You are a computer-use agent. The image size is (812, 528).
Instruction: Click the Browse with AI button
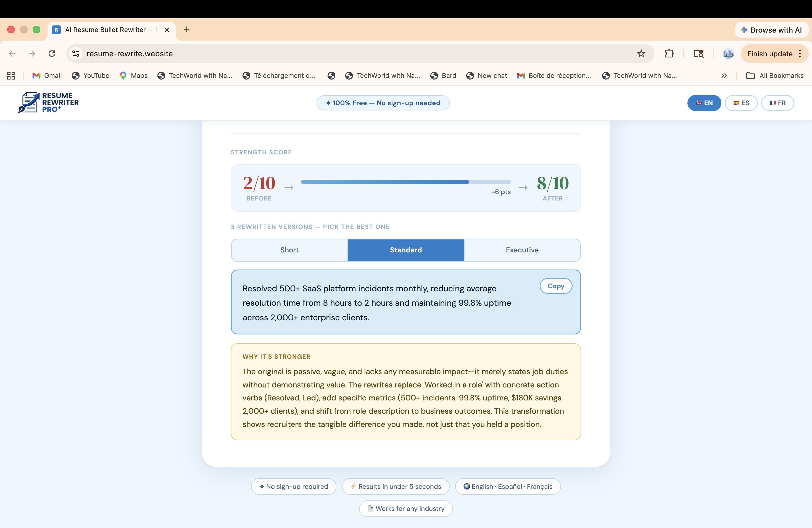point(771,30)
